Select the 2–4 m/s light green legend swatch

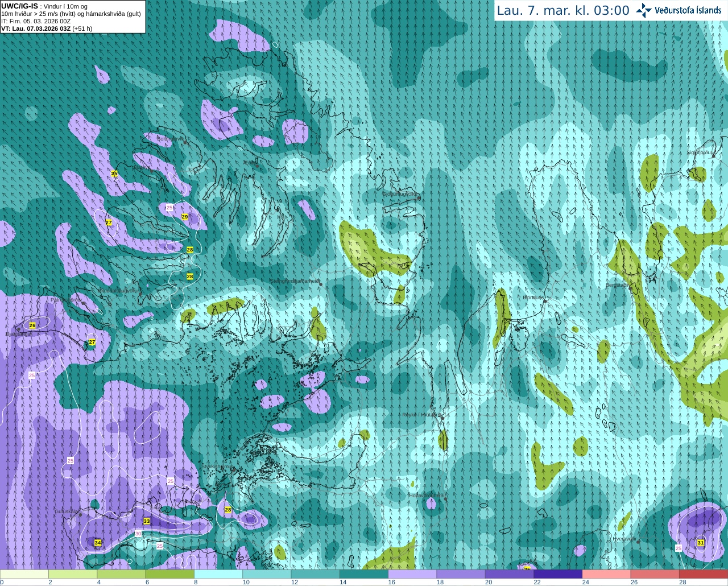pyautogui.click(x=73, y=574)
